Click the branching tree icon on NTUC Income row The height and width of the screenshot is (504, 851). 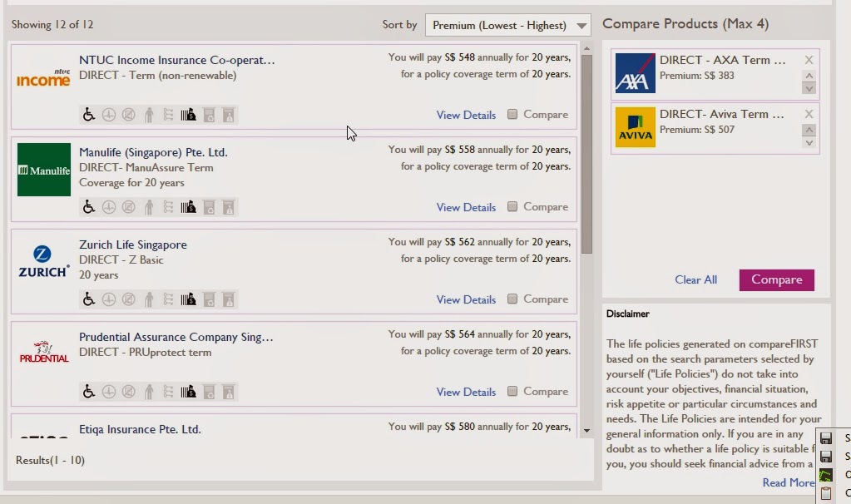[168, 115]
